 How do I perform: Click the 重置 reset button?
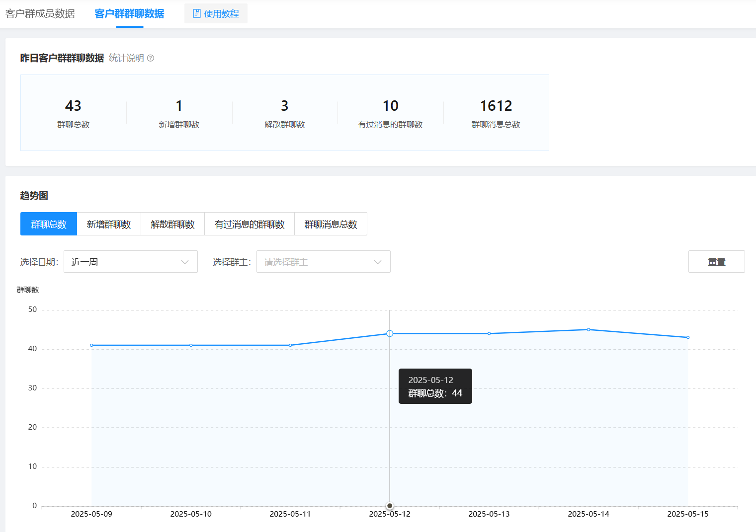click(717, 262)
